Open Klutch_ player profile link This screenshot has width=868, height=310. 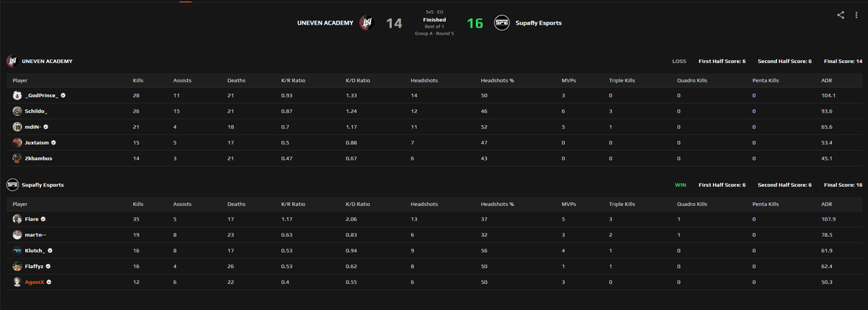tap(35, 251)
